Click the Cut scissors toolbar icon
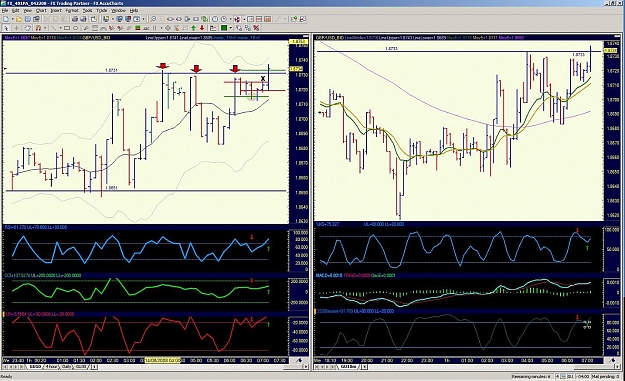The height and width of the screenshot is (381, 625). tap(47, 19)
